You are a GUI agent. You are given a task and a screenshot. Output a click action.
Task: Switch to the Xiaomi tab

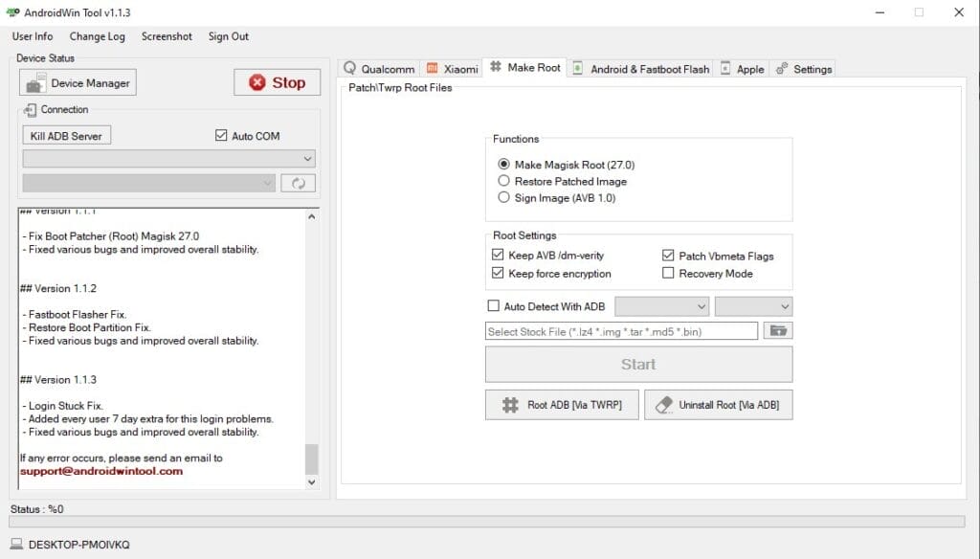tap(451, 68)
